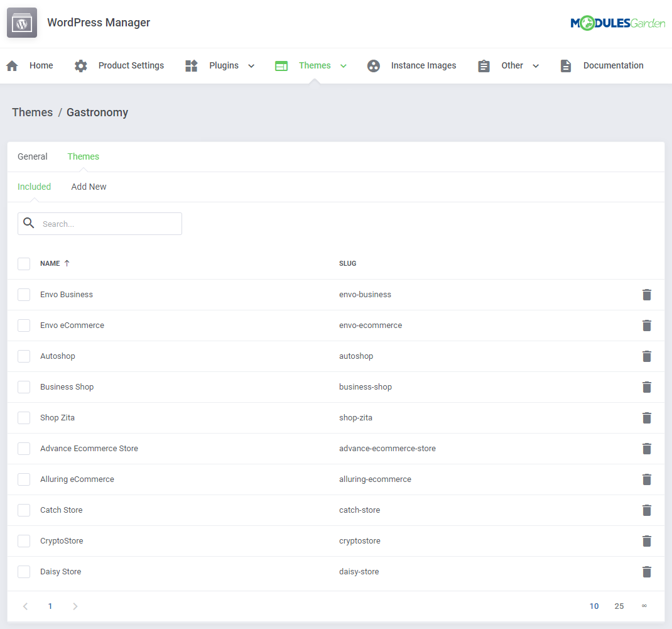The height and width of the screenshot is (629, 672).
Task: Check the Catch Store checkbox
Action: [x=24, y=510]
